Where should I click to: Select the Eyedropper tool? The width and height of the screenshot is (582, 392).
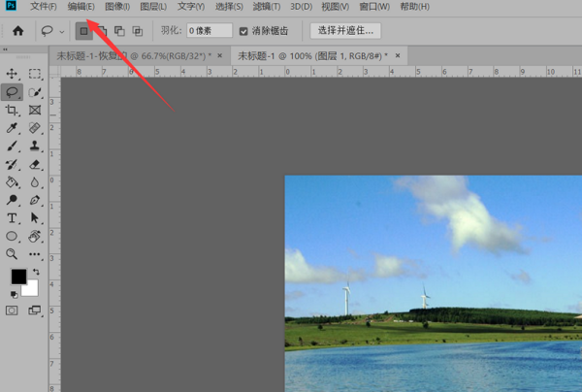13,128
